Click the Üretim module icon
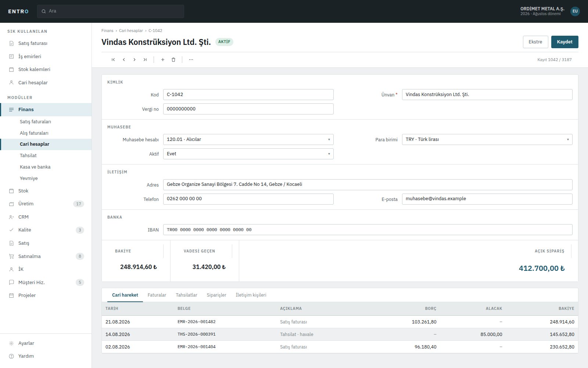The image size is (588, 368). [x=11, y=204]
